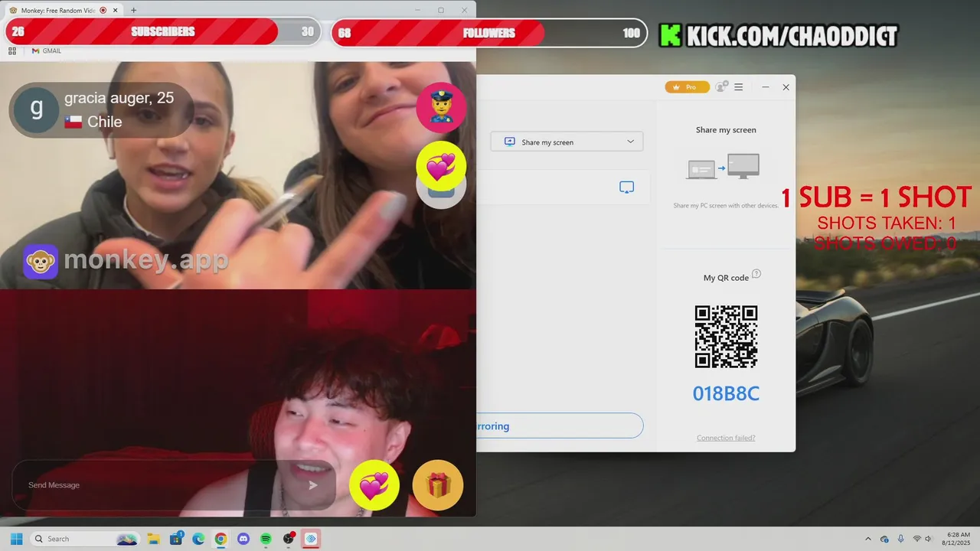Report user with the police officer icon
The height and width of the screenshot is (551, 980).
(442, 108)
